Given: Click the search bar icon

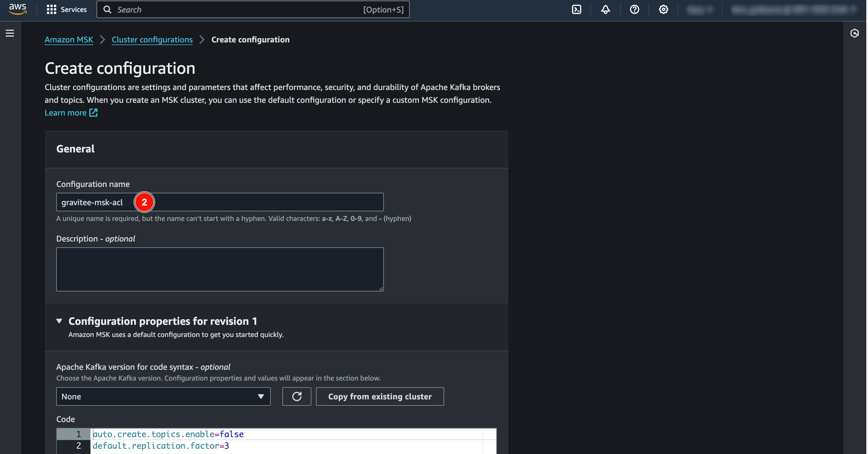Looking at the screenshot, I should tap(108, 9).
